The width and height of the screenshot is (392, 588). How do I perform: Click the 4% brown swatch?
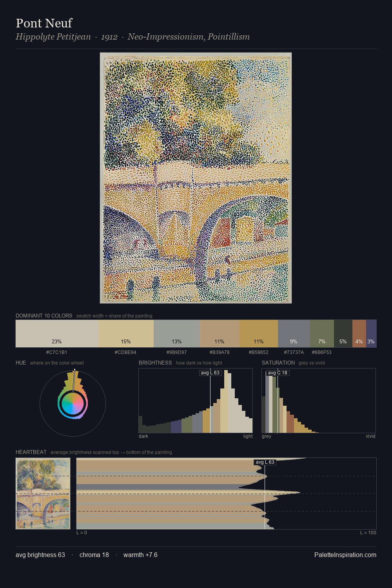(359, 334)
